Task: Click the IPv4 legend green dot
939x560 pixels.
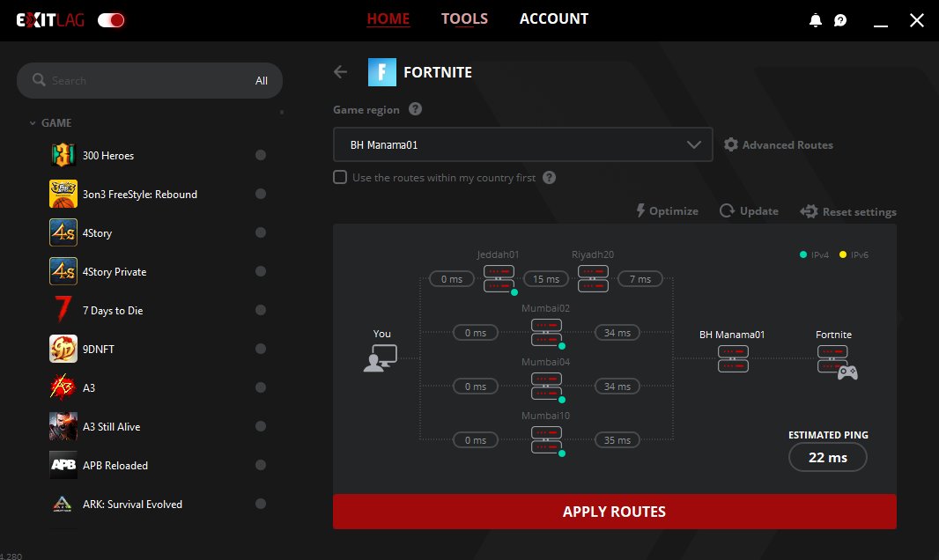Action: pos(803,254)
